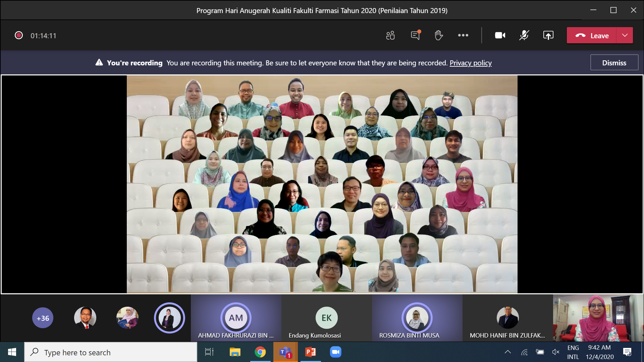
Task: Click the Windows search box
Action: pos(111,352)
